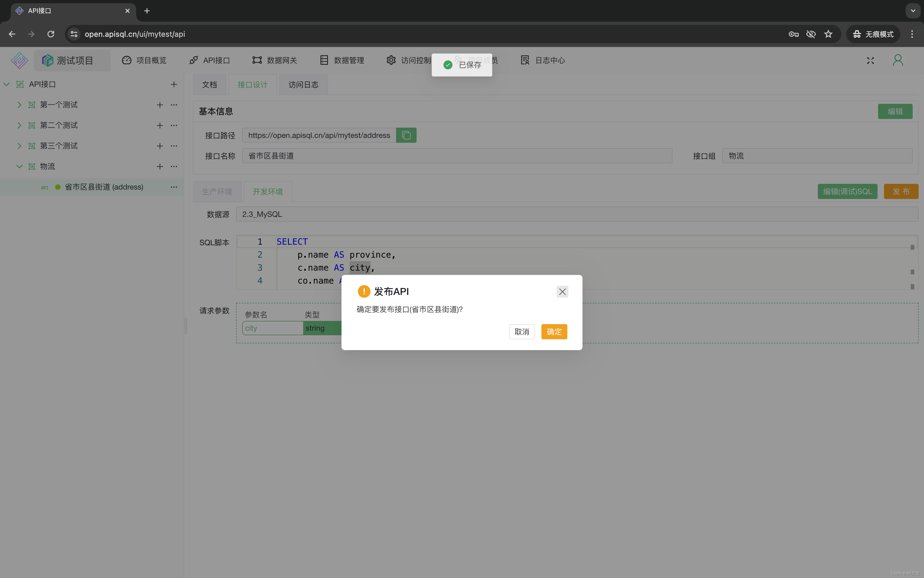
Task: Click the fullscreen toggle icon
Action: point(870,60)
